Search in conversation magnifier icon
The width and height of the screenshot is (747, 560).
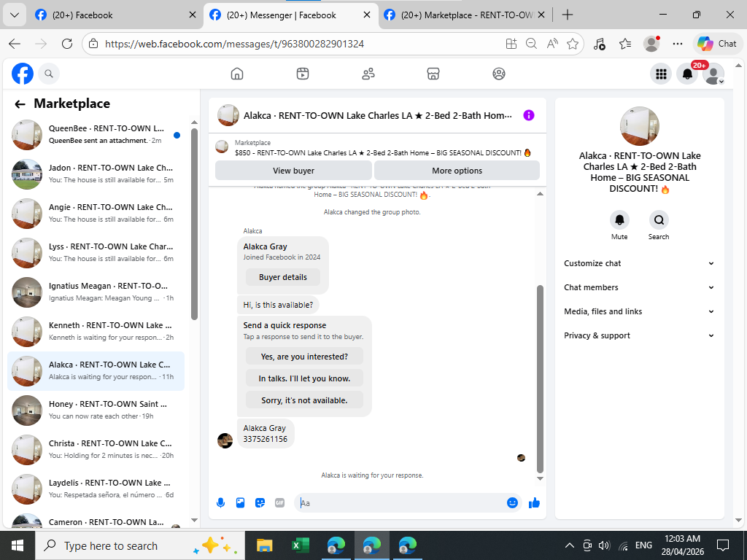(659, 220)
